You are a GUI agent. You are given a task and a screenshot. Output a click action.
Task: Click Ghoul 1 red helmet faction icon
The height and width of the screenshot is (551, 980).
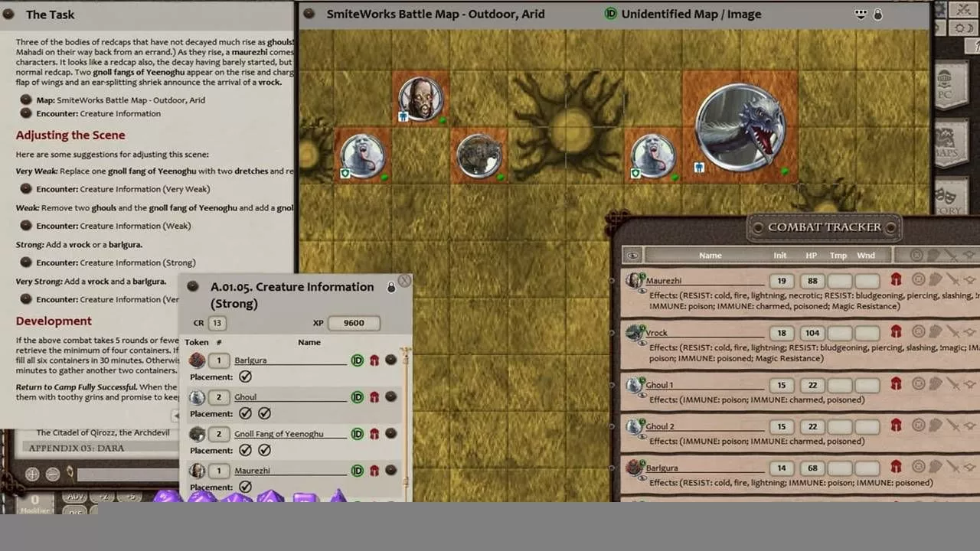click(x=896, y=384)
